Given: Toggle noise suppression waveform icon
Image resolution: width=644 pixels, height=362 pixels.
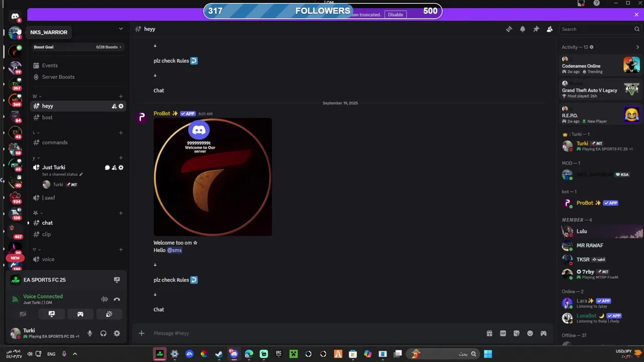Looking at the screenshot, I should pyautogui.click(x=105, y=299).
